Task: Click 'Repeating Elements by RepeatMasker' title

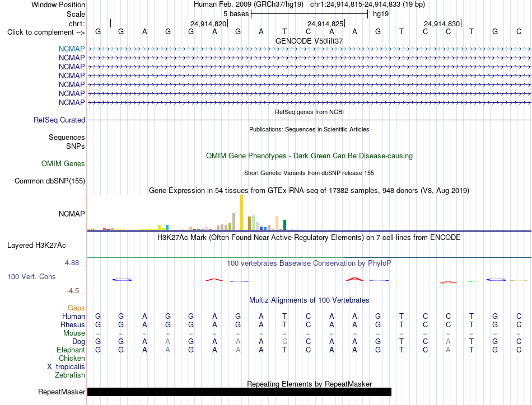Action: coord(310,384)
